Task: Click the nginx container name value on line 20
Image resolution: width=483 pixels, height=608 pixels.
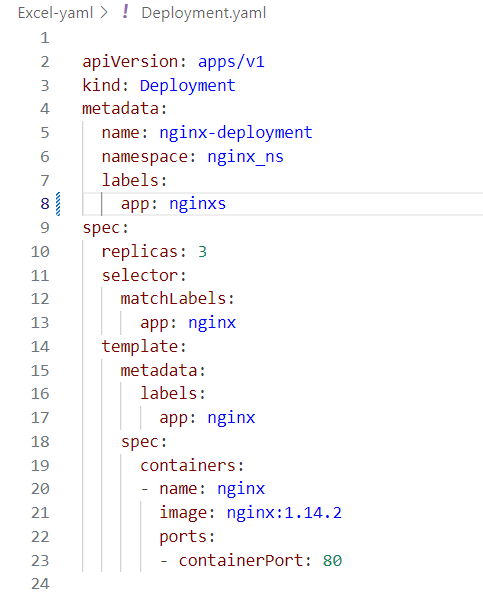Action: (241, 489)
